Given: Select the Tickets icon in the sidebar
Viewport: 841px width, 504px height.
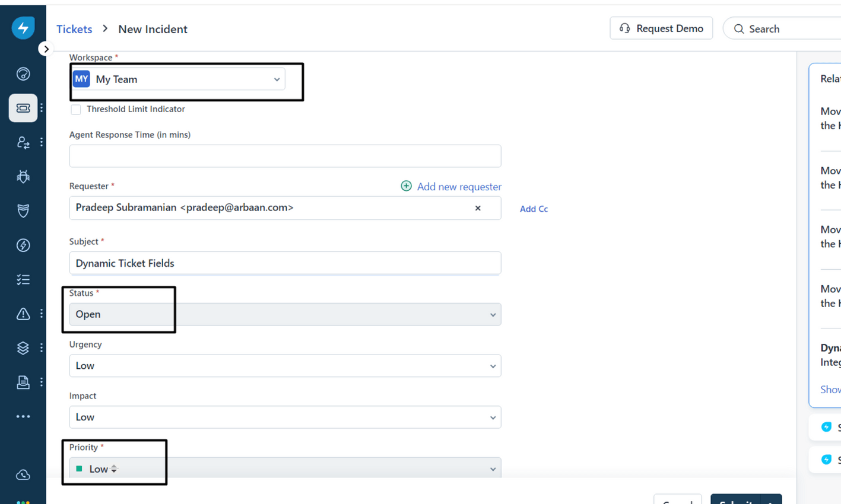Looking at the screenshot, I should coord(23,108).
